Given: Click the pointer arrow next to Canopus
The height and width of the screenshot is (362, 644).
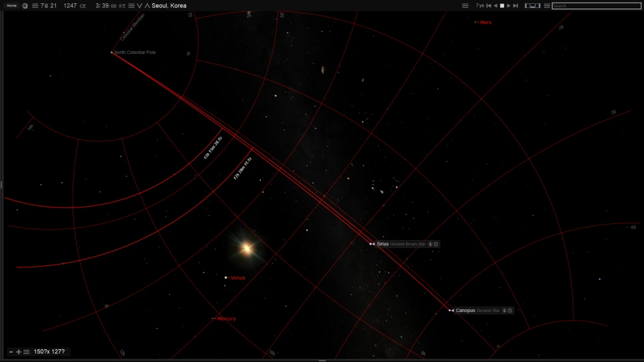Looking at the screenshot, I should click(452, 311).
